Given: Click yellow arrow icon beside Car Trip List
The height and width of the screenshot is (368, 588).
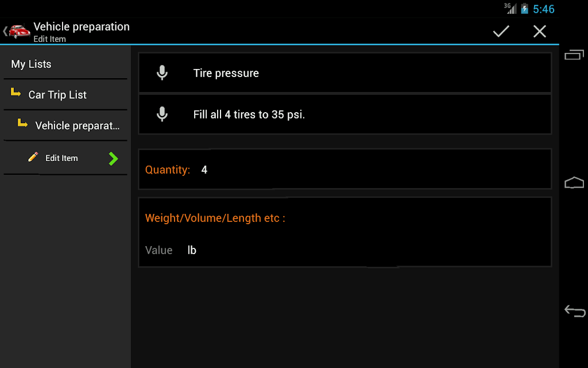Looking at the screenshot, I should pos(16,92).
